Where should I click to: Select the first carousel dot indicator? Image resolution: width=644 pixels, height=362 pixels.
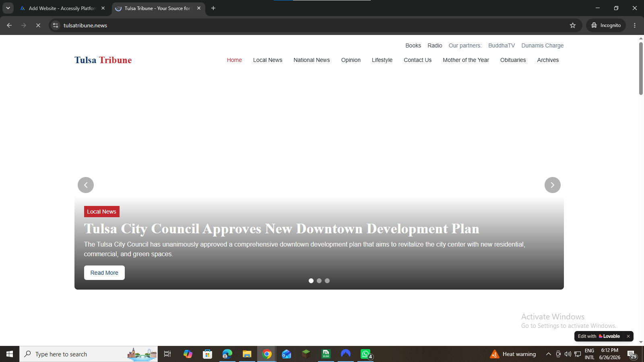[x=311, y=281]
